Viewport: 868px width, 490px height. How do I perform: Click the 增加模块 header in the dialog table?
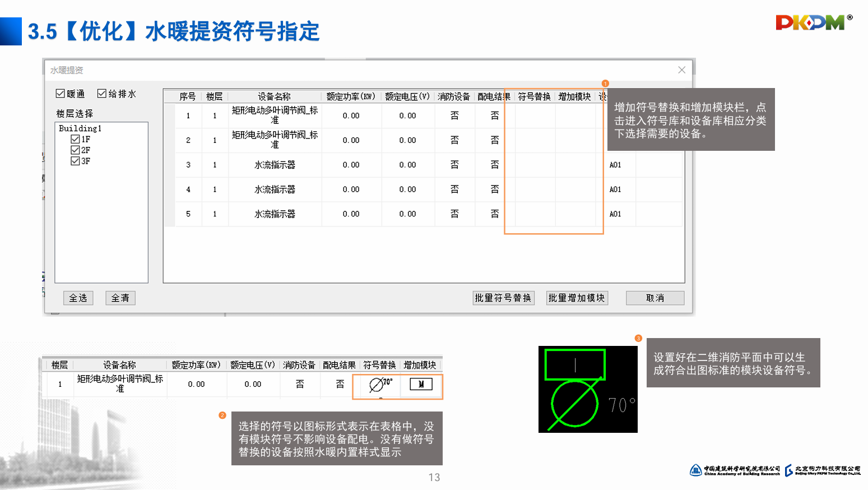click(575, 96)
